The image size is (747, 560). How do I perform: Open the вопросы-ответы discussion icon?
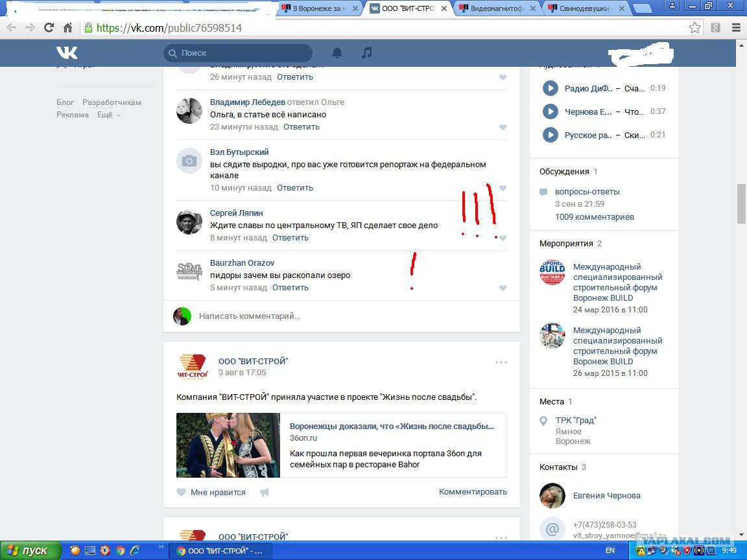(x=543, y=192)
